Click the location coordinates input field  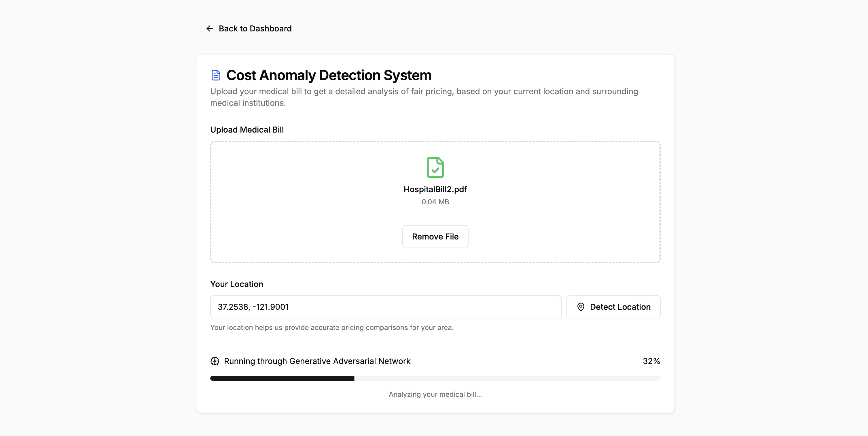click(x=386, y=307)
